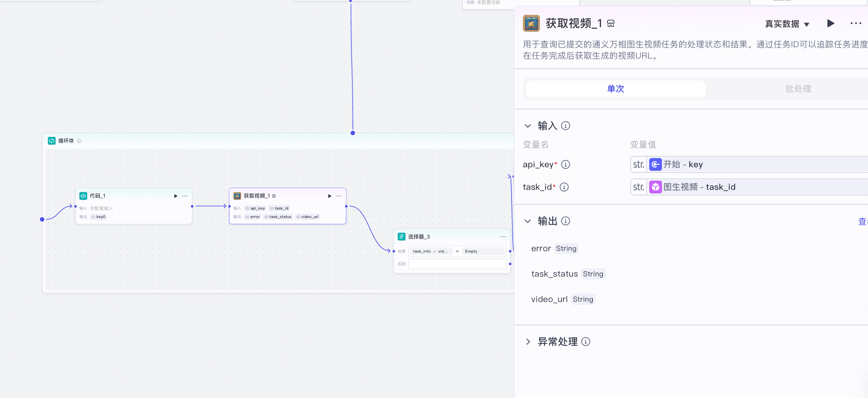Image resolution: width=868 pixels, height=398 pixels.
Task: Run the 获取视频_1 node on canvas
Action: click(x=330, y=196)
